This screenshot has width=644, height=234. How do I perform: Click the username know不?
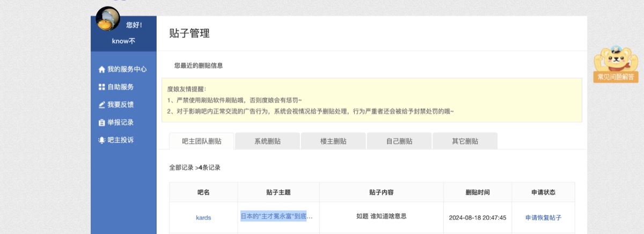tap(123, 41)
